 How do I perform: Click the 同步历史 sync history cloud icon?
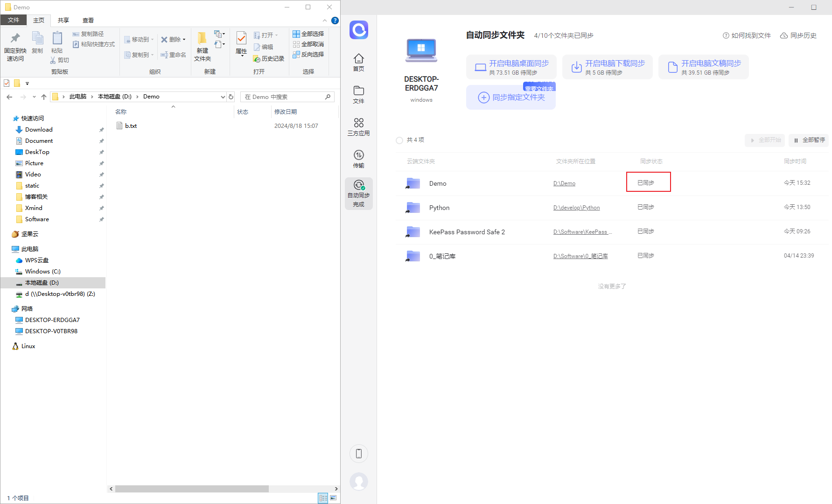click(x=784, y=35)
